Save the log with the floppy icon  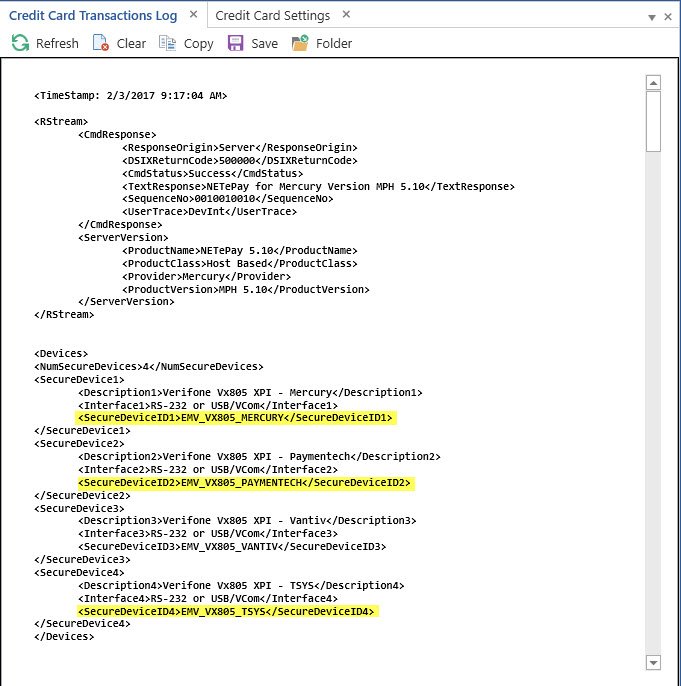pos(236,43)
